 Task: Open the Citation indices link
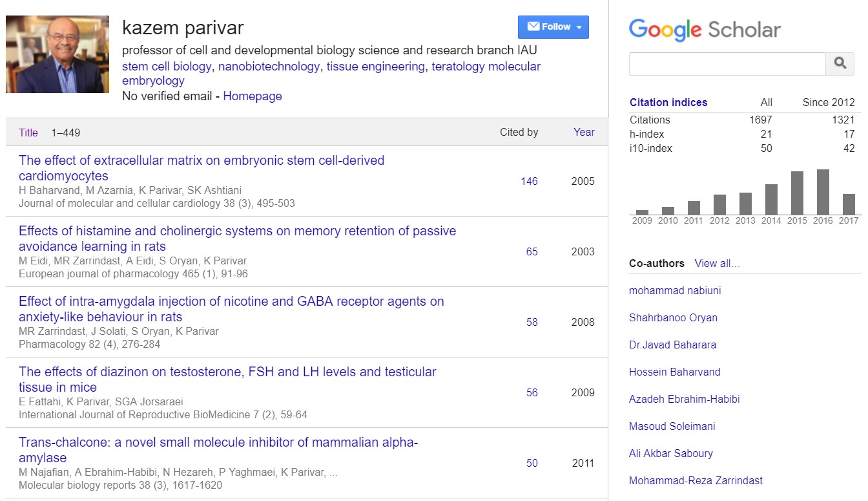click(668, 102)
